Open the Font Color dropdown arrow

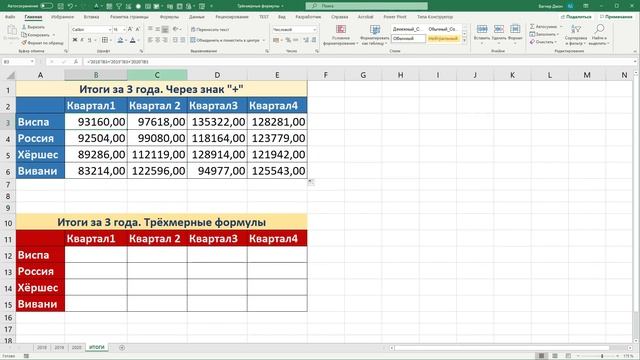click(138, 40)
